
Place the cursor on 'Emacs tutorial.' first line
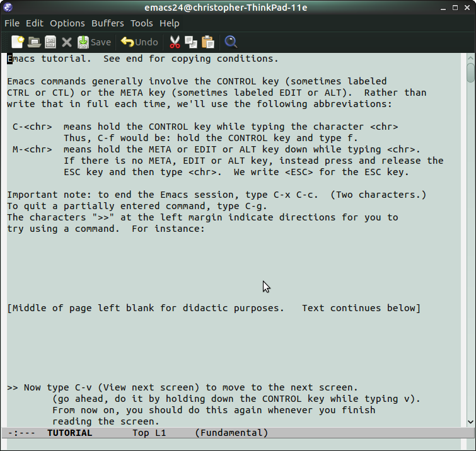tap(142, 59)
